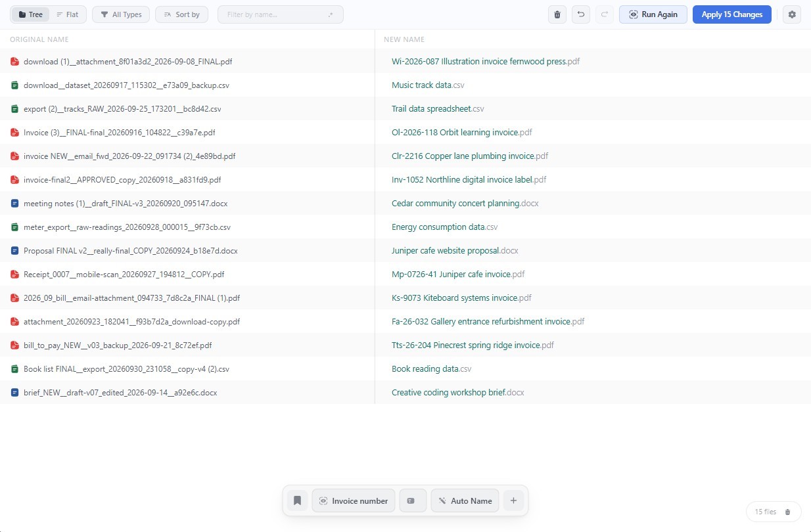Switch to Tree view
This screenshot has width=811, height=532.
coord(30,14)
